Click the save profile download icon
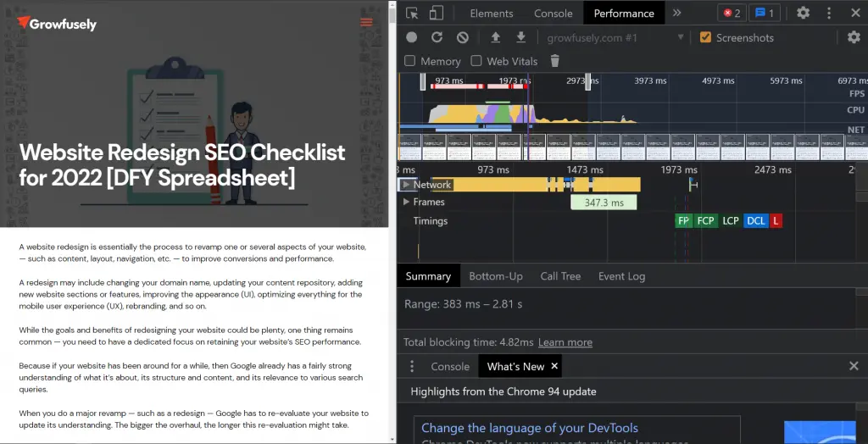868x444 pixels. click(x=521, y=37)
